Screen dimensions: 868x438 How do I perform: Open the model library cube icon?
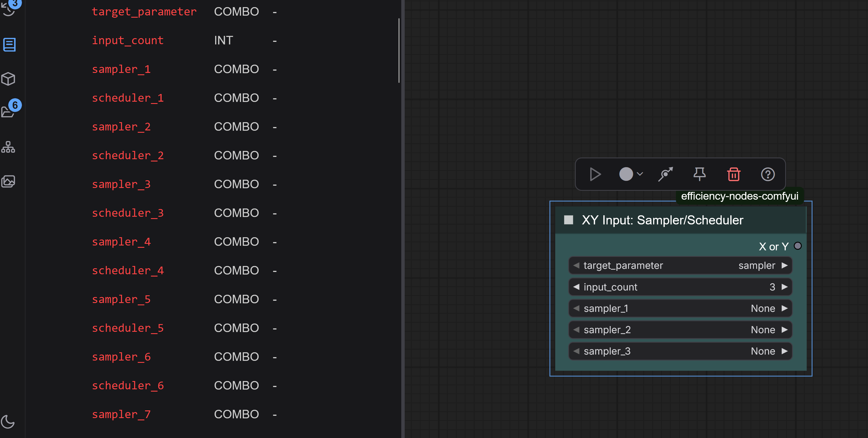coord(9,79)
